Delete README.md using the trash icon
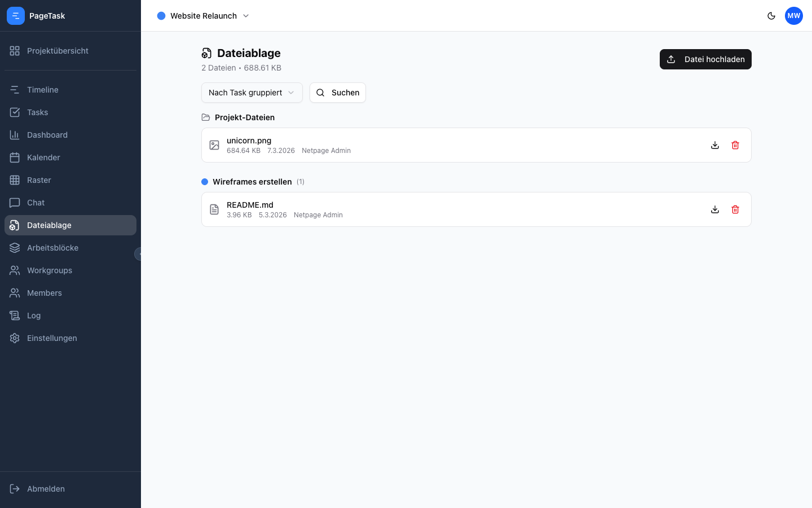Image resolution: width=812 pixels, height=508 pixels. click(735, 209)
